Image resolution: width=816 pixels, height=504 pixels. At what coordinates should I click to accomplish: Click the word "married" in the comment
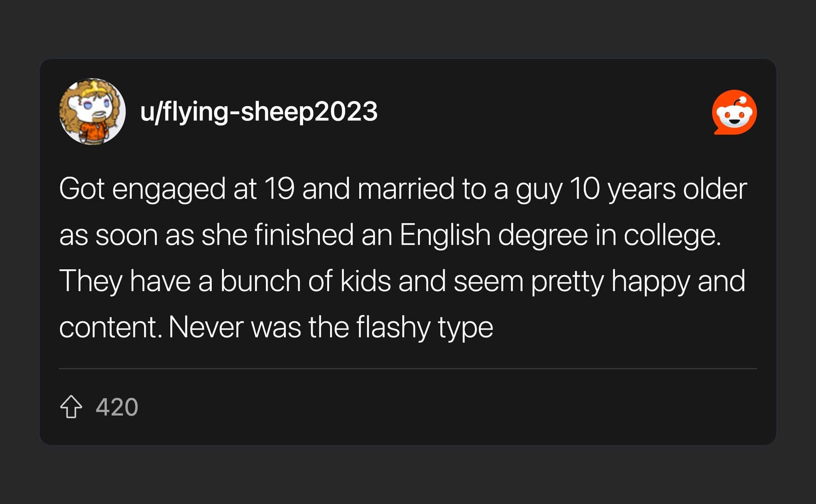click(406, 189)
